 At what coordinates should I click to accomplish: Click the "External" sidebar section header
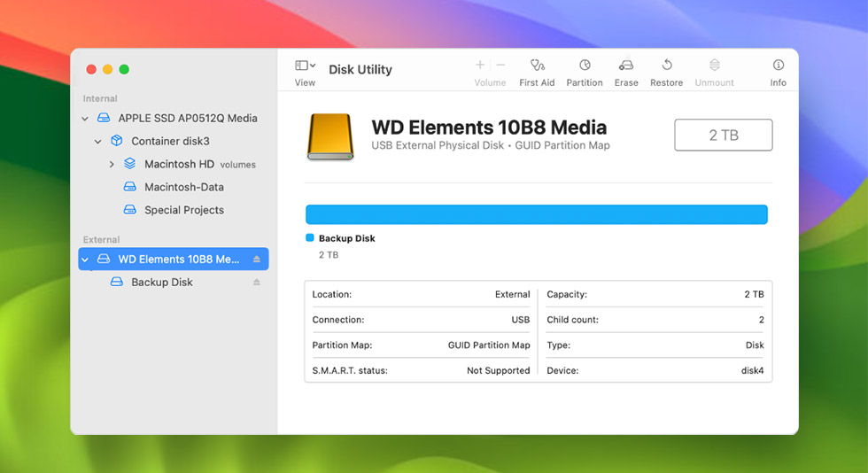[x=101, y=240]
